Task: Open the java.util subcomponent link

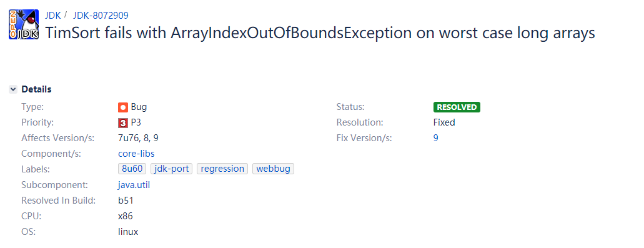Action: pyautogui.click(x=134, y=185)
